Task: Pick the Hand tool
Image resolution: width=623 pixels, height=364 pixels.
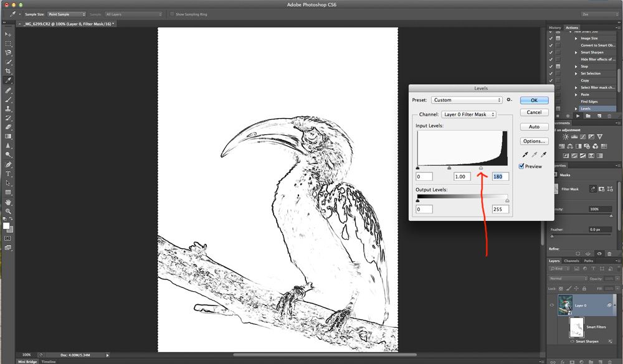Action: (x=8, y=202)
